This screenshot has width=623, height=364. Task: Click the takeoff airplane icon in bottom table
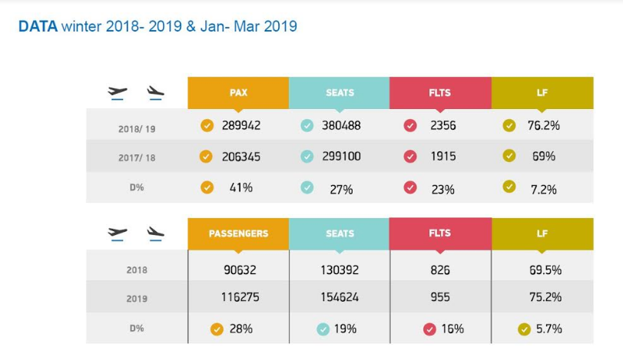click(118, 233)
